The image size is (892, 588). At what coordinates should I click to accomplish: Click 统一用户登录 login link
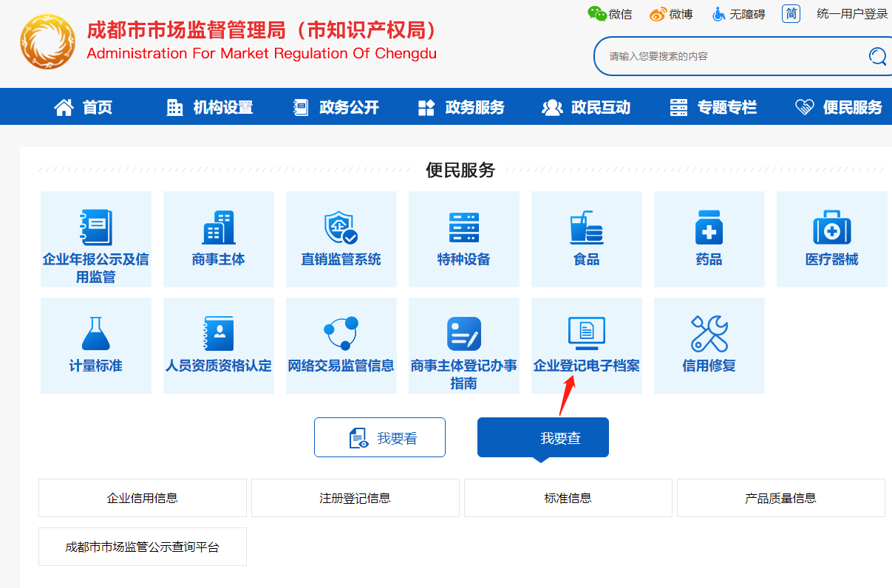point(852,14)
